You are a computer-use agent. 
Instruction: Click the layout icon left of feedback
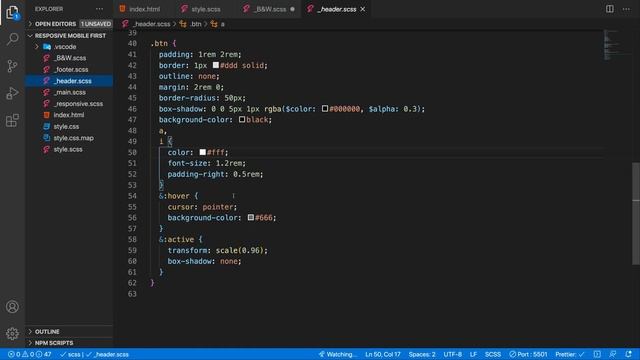point(597,354)
